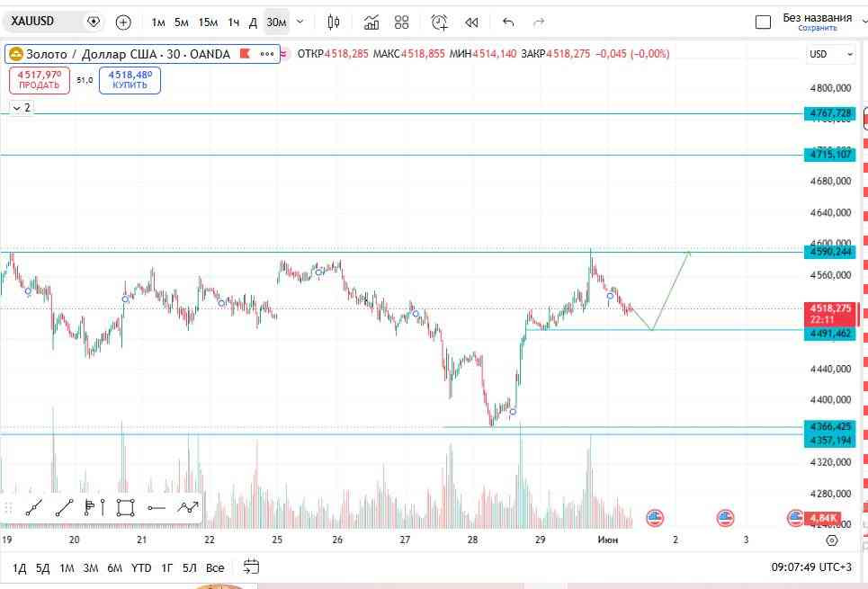
Task: Toggle the layout checkbox near Без названия
Action: click(763, 22)
